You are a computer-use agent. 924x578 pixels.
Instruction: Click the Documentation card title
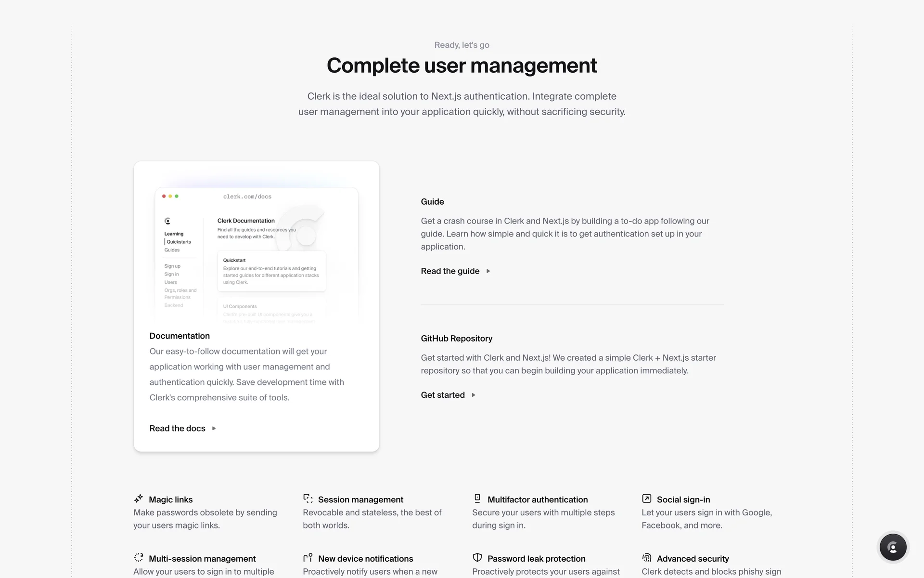click(x=180, y=336)
